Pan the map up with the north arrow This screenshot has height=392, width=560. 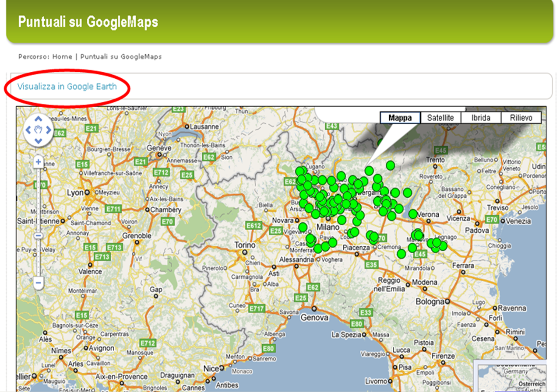click(38, 119)
